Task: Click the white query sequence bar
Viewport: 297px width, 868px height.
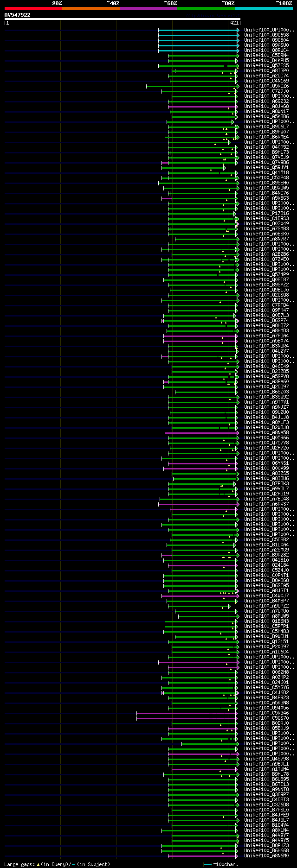Action: click(123, 19)
